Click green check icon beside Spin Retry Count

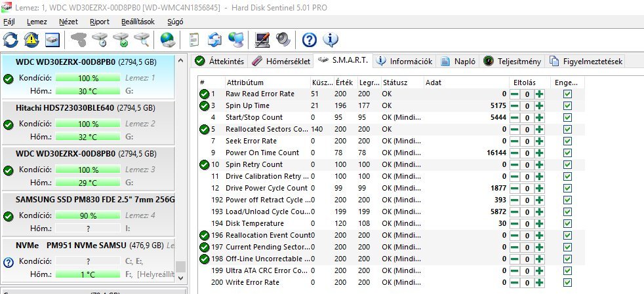click(204, 164)
